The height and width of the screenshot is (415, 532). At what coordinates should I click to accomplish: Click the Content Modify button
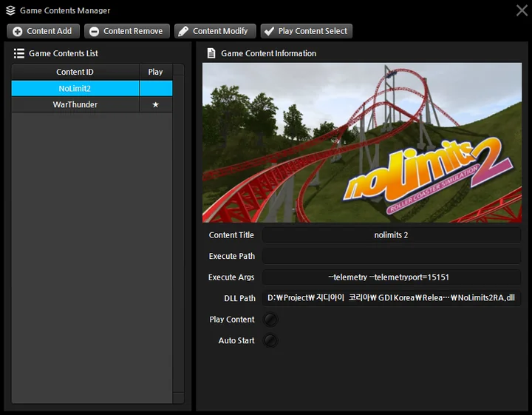click(216, 31)
